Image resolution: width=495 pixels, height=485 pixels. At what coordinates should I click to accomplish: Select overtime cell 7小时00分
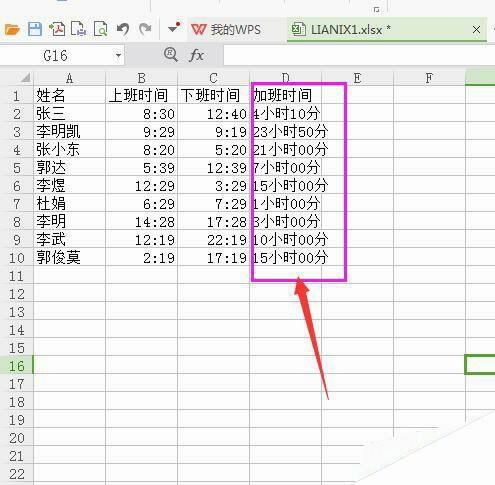(x=285, y=168)
